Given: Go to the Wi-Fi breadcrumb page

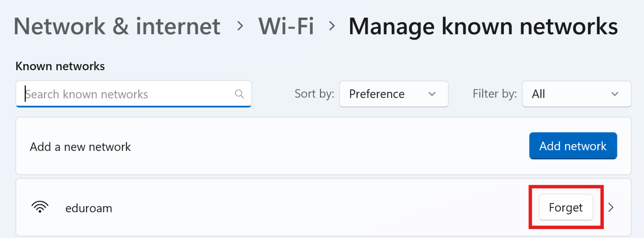Looking at the screenshot, I should (x=286, y=26).
